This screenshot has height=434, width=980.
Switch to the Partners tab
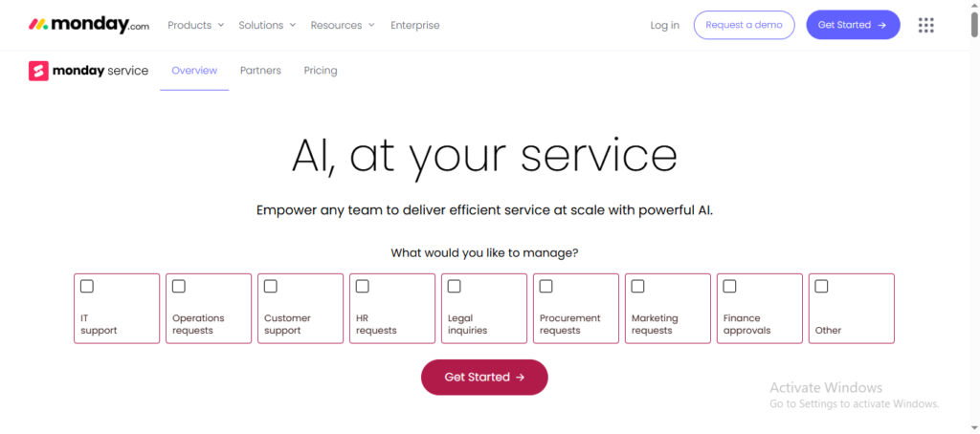click(260, 71)
